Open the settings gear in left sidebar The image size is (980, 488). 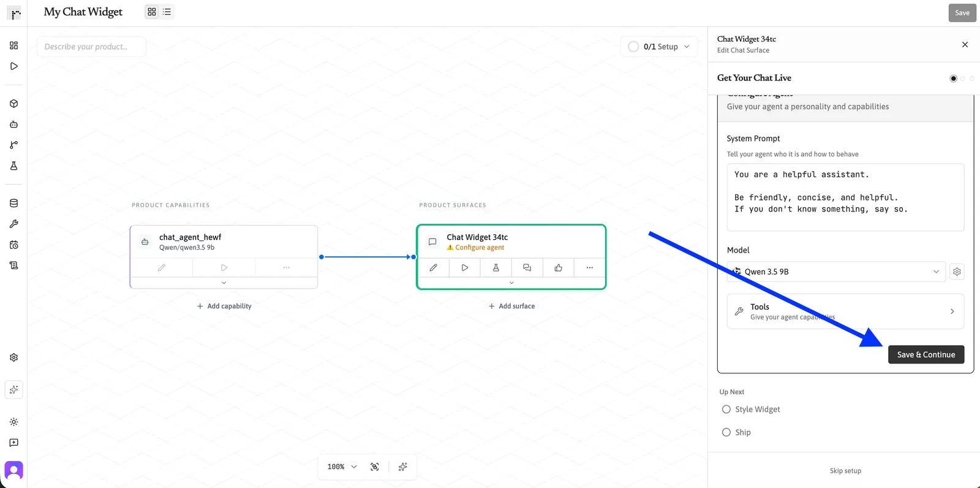(x=13, y=357)
